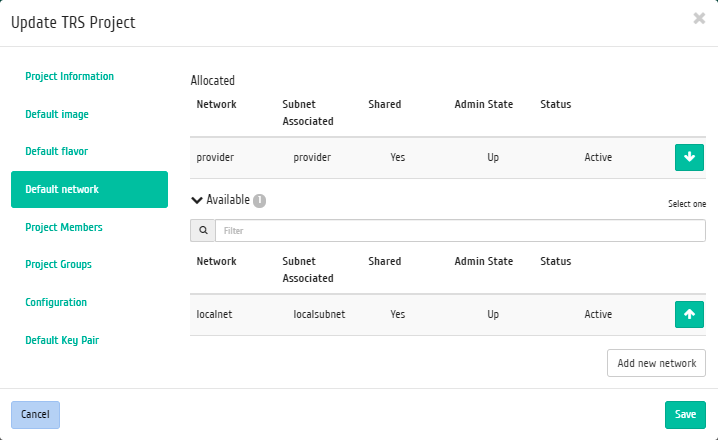
Task: Allocate localnet with up arrow button
Action: pos(689,315)
